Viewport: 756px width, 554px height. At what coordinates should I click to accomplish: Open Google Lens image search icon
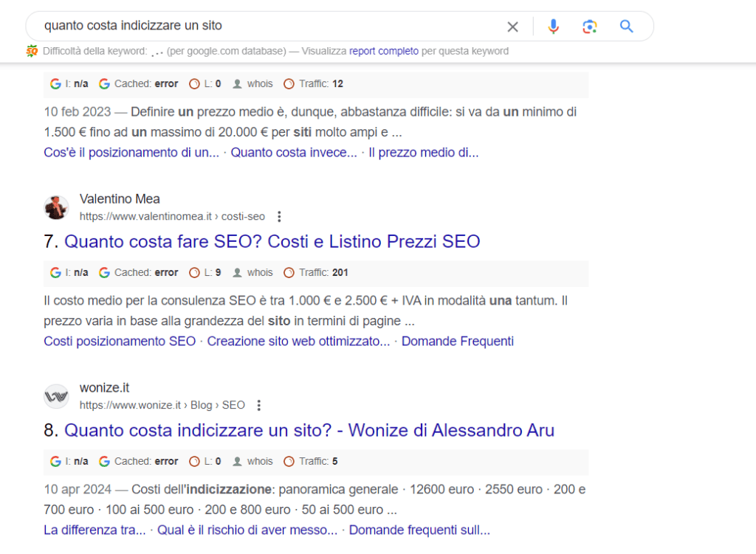pos(589,27)
